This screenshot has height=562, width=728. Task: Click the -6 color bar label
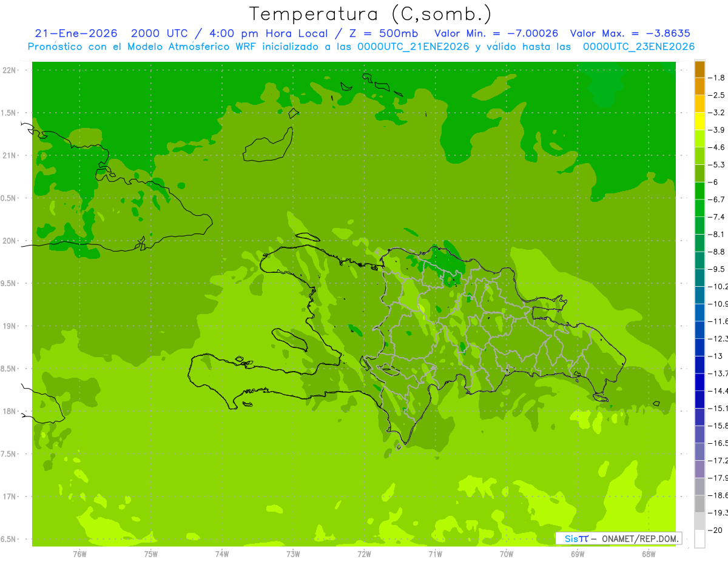pos(713,182)
